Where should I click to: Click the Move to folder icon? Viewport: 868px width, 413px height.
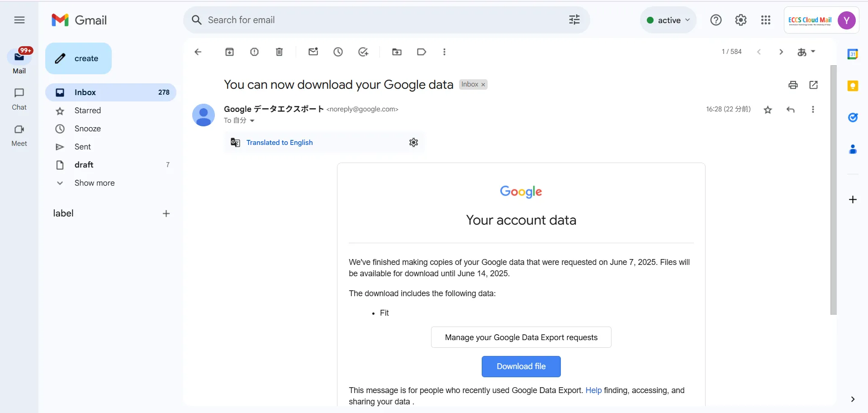[x=397, y=52]
